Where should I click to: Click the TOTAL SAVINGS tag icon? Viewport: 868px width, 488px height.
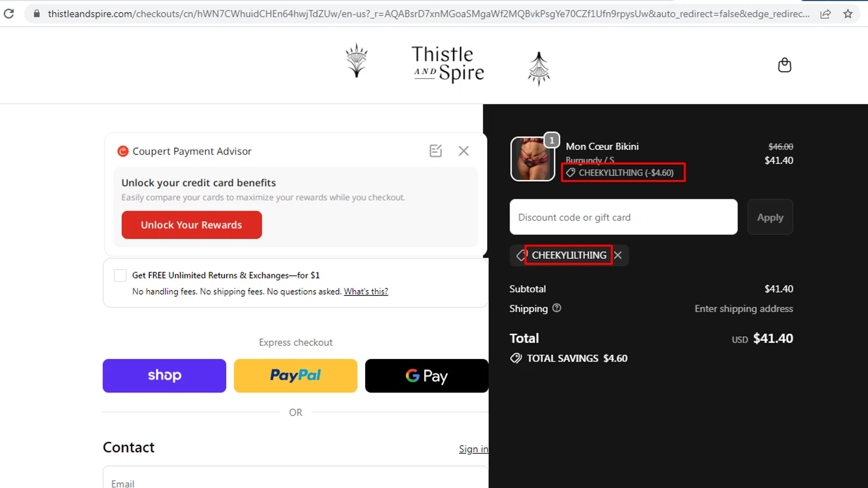[516, 358]
